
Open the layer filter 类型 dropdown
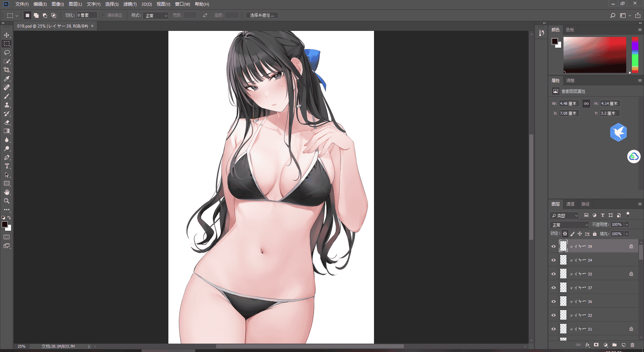pyautogui.click(x=564, y=215)
